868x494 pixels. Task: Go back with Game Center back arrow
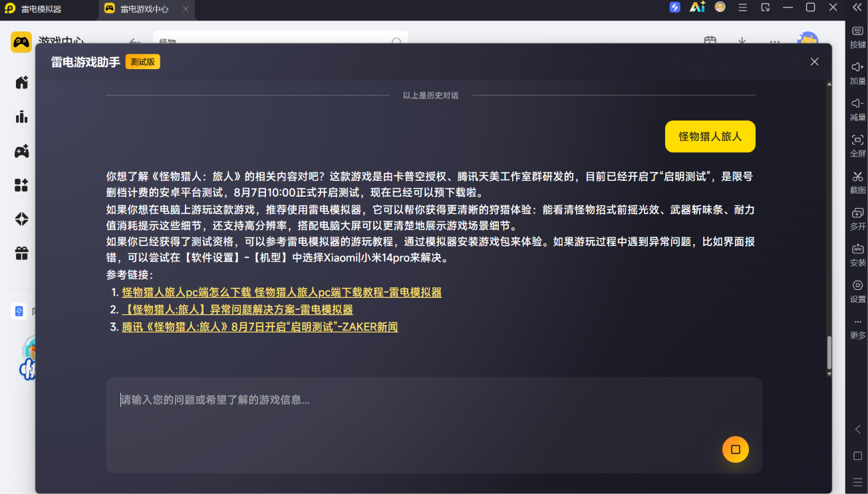point(135,41)
